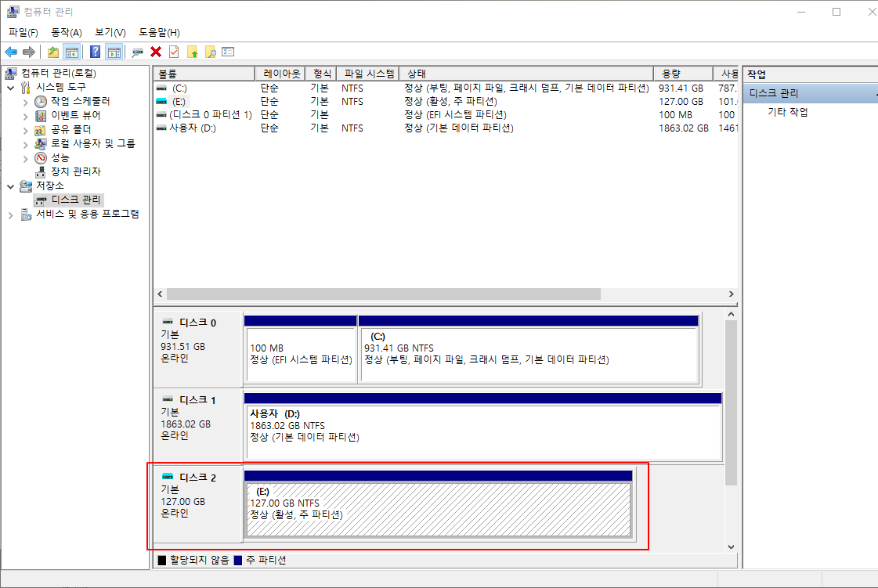Sort by the 레이아웃 column header
This screenshot has width=878, height=588.
point(280,74)
